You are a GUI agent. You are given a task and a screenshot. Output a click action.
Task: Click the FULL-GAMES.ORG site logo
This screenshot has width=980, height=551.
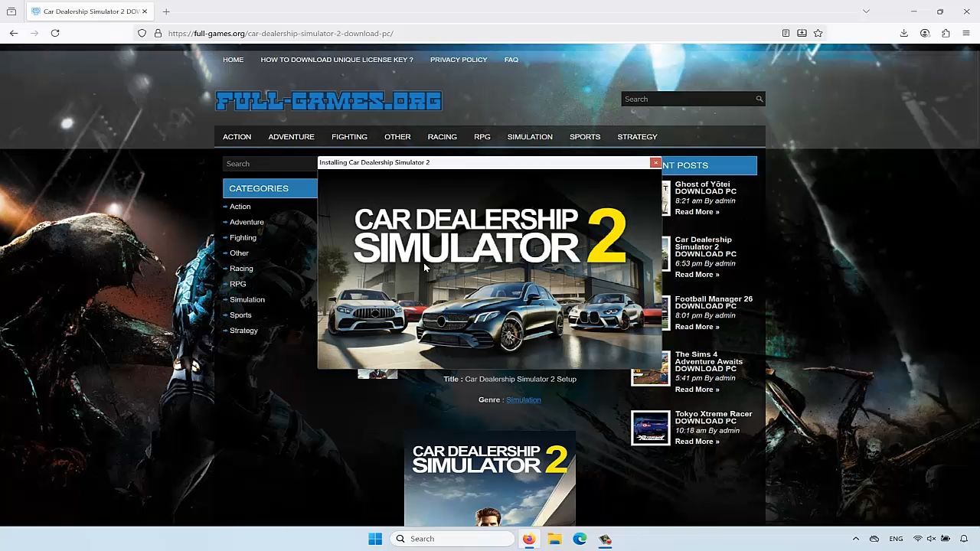[x=328, y=101]
